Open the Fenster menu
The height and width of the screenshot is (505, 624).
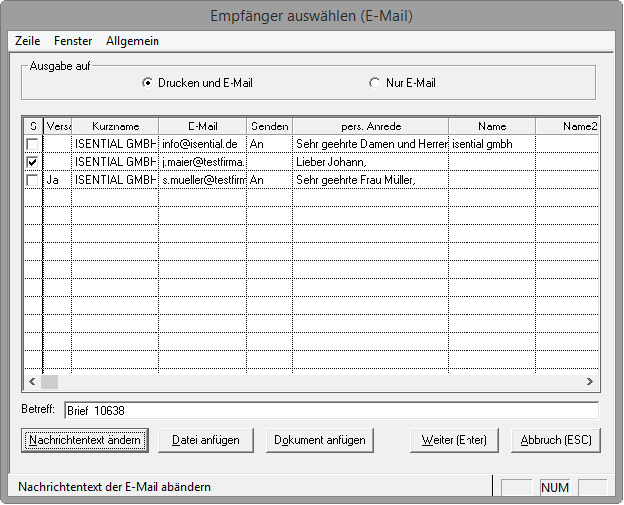[73, 41]
